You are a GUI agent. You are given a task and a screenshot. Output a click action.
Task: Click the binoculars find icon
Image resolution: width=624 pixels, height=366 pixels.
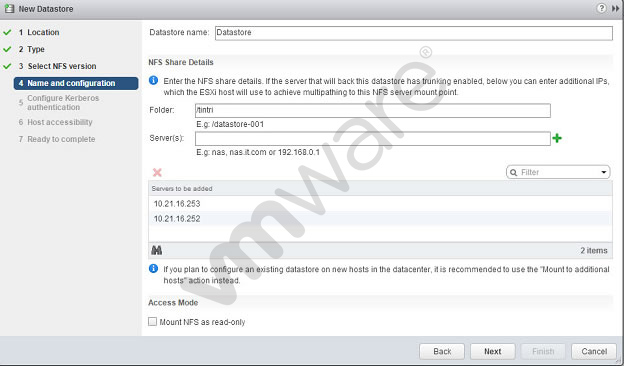tap(157, 250)
